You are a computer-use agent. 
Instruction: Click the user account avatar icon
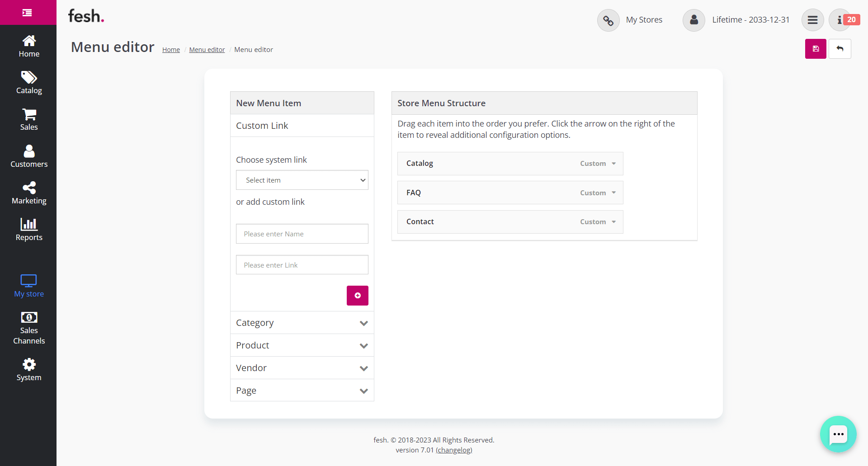(x=693, y=20)
